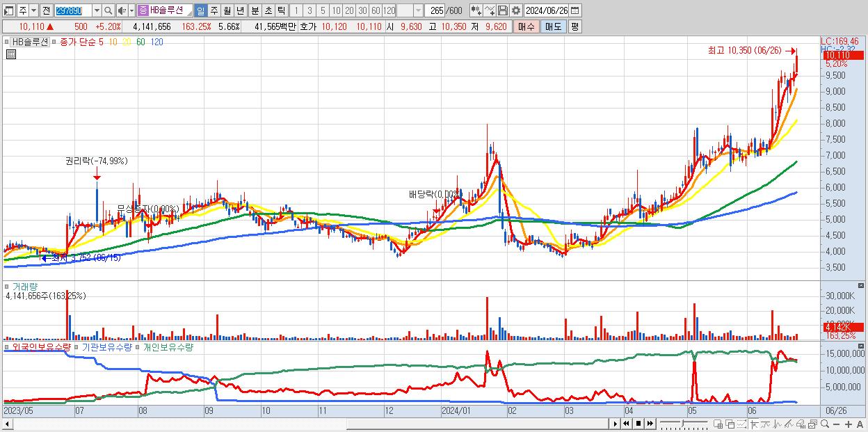The width and height of the screenshot is (868, 432).
Task: Click the 개인보유수량 legend label
Action: (x=168, y=346)
